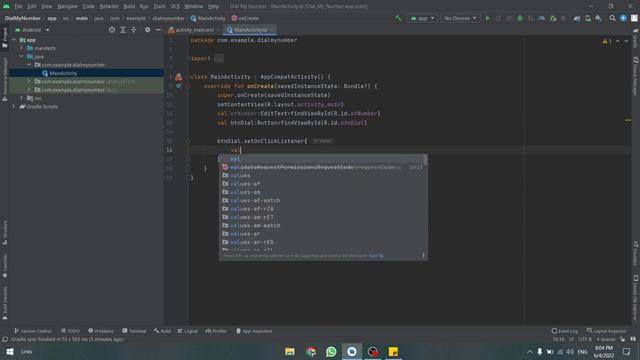Viewport: 640px width, 360px height.
Task: Expand the folded import block
Action: click(x=219, y=58)
